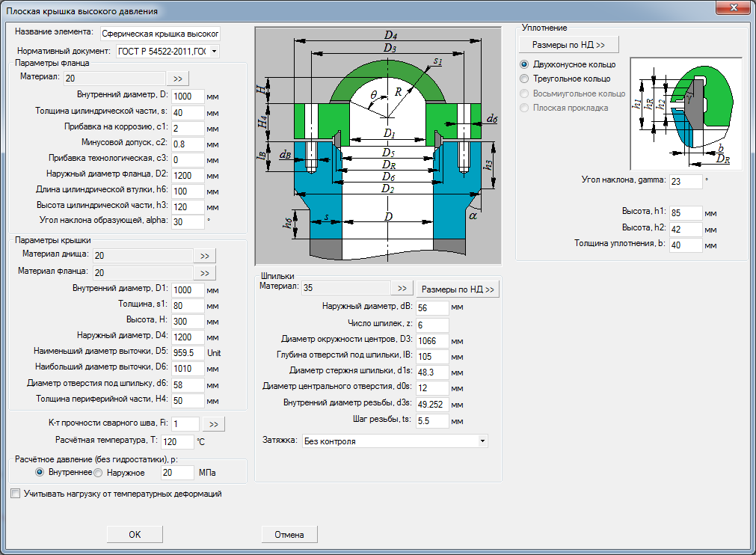Click the seal ring detail diagram
Image resolution: width=756 pixels, height=555 pixels.
[x=686, y=114]
